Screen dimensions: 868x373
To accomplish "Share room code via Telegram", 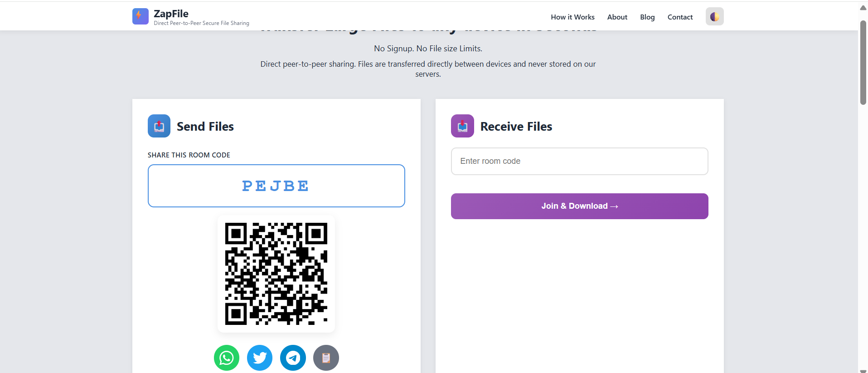I will coord(293,358).
